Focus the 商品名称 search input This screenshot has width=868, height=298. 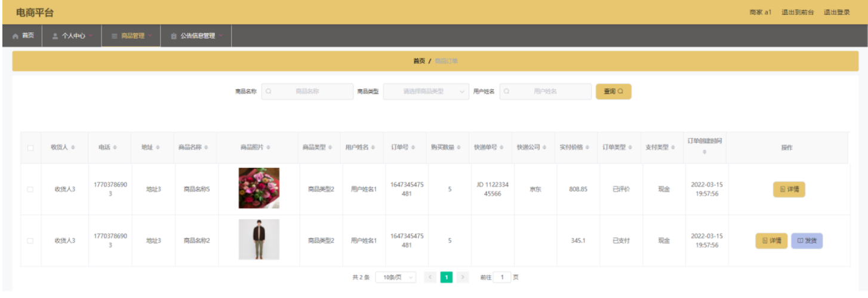coord(307,91)
